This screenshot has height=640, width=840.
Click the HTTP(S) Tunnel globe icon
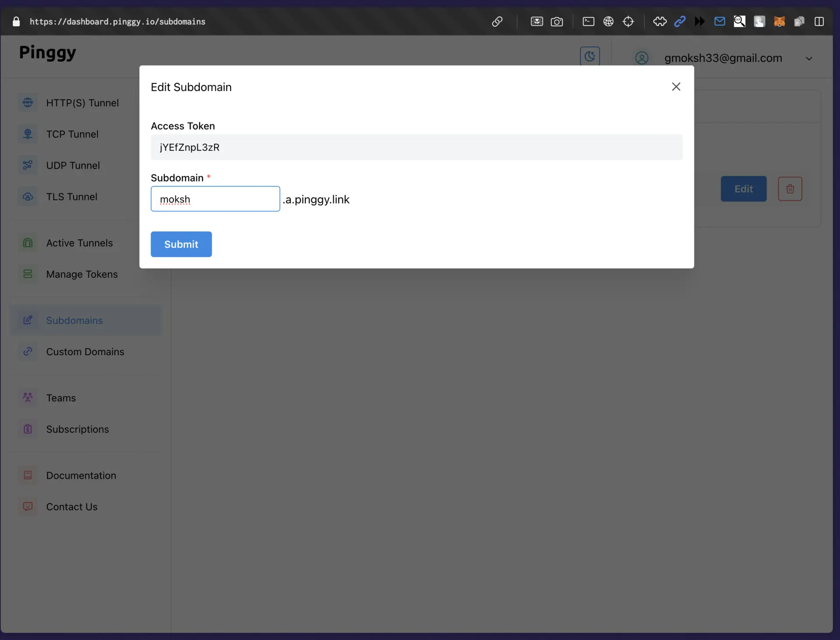(28, 102)
